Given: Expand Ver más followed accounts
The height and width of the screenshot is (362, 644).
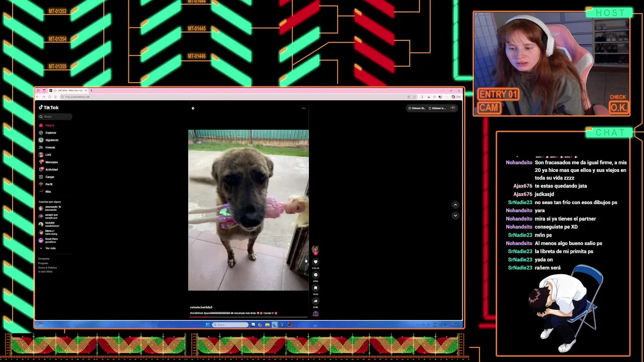Looking at the screenshot, I should pos(48,248).
